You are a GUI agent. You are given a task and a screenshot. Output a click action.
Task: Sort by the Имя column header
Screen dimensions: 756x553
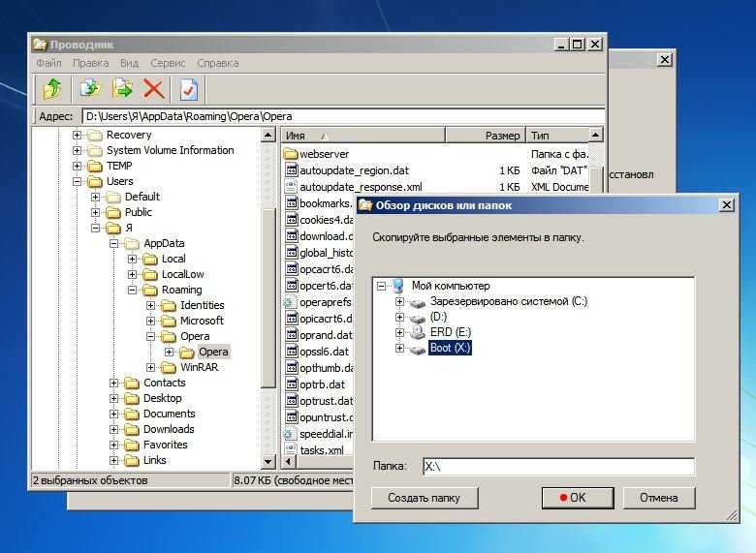(362, 136)
